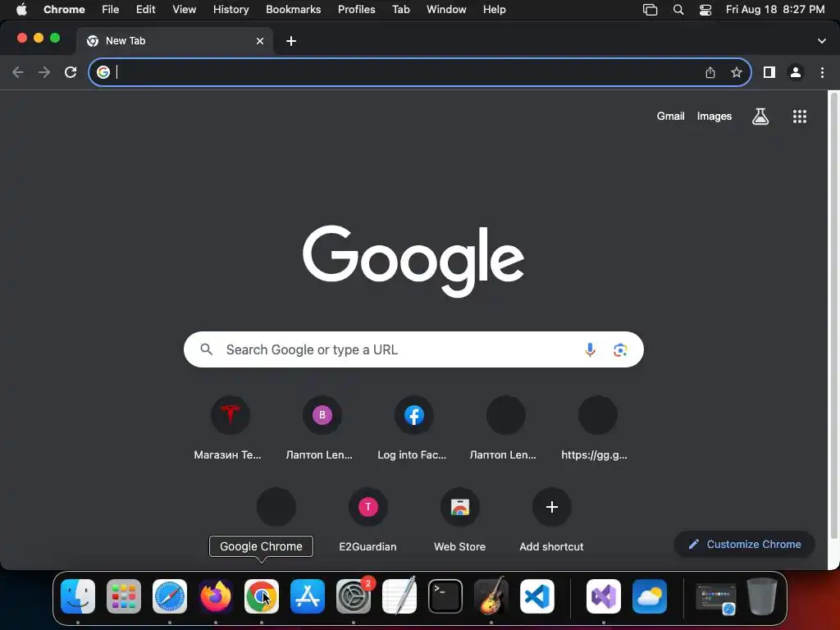
Task: Click the back navigation arrow
Action: click(x=18, y=72)
